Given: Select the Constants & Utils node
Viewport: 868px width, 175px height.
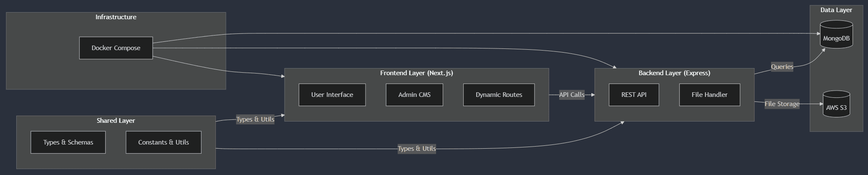Looking at the screenshot, I should [163, 142].
